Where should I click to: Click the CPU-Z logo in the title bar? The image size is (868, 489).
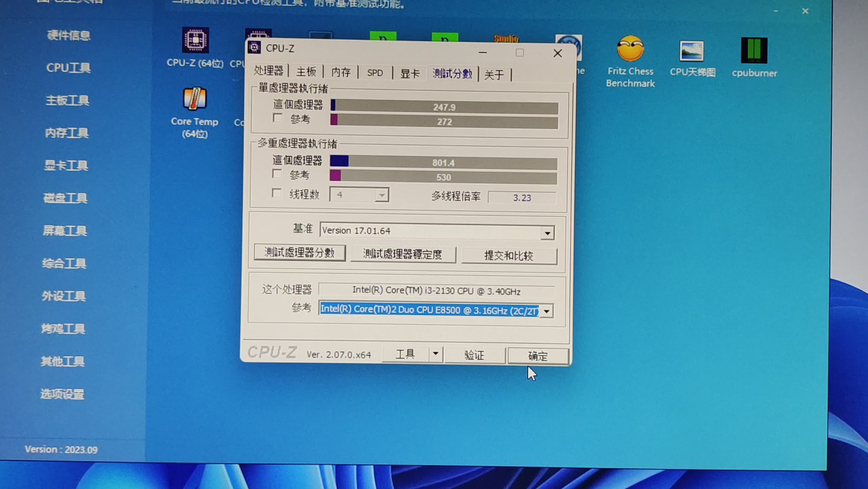254,48
